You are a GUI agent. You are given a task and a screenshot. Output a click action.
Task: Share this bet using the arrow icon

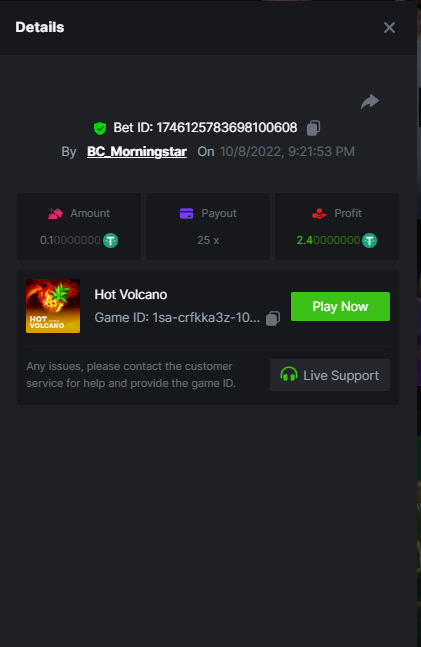(370, 102)
